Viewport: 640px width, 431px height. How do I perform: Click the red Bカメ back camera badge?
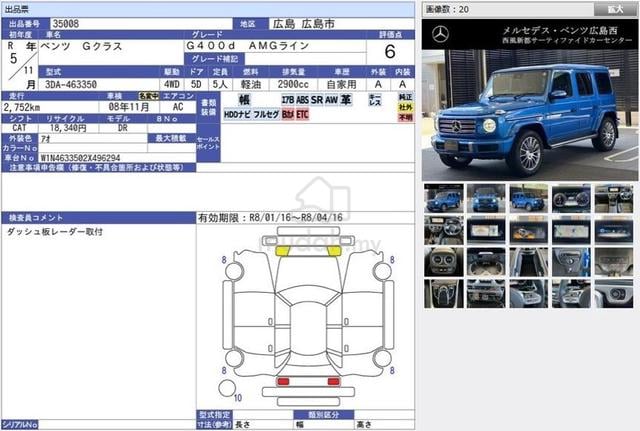click(x=288, y=115)
